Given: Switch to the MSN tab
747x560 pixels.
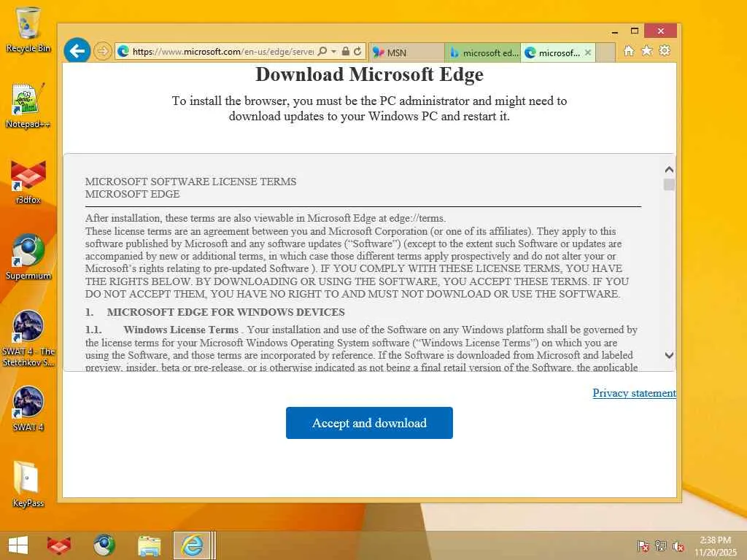Looking at the screenshot, I should 406,52.
